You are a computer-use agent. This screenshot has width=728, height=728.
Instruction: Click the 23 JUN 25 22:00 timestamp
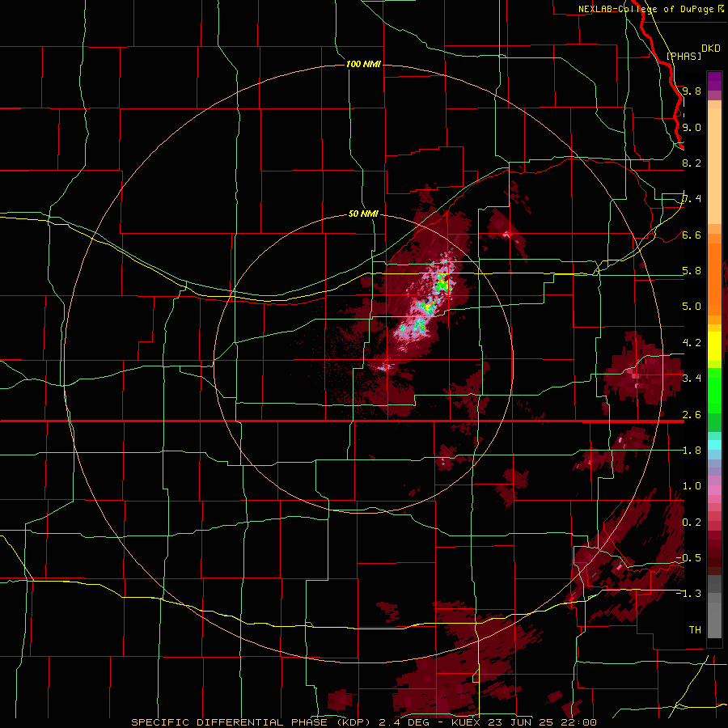pos(540,722)
